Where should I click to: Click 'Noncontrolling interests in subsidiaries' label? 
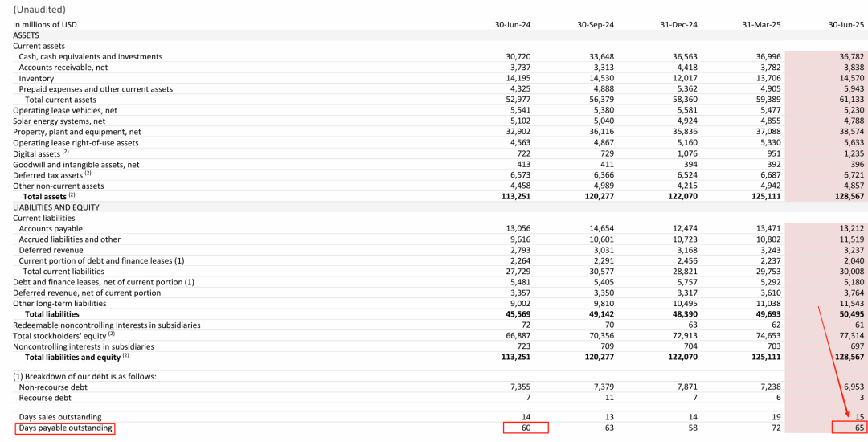[84, 346]
